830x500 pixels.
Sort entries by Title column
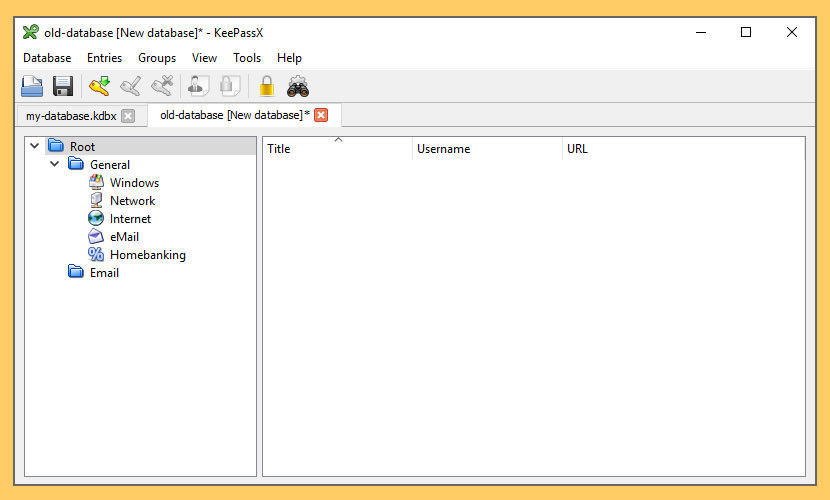(x=338, y=149)
